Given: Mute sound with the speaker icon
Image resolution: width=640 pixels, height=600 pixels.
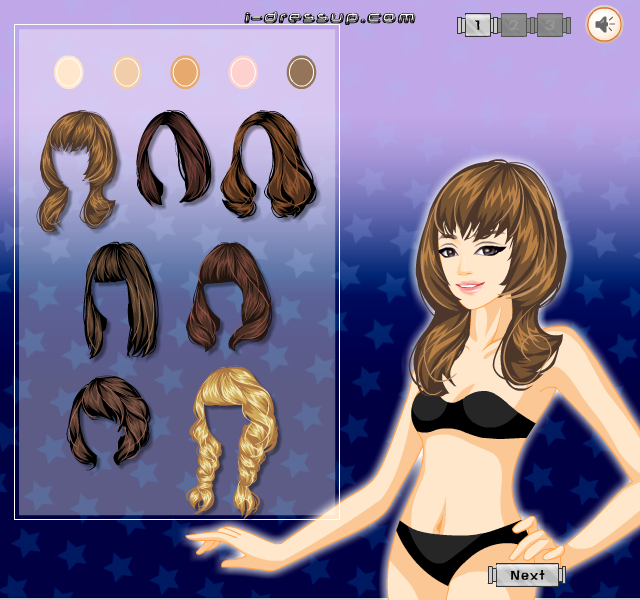Looking at the screenshot, I should coord(604,24).
